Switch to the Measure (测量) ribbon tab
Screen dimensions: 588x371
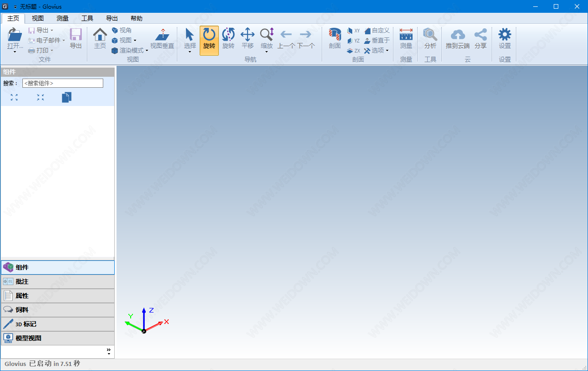(63, 18)
